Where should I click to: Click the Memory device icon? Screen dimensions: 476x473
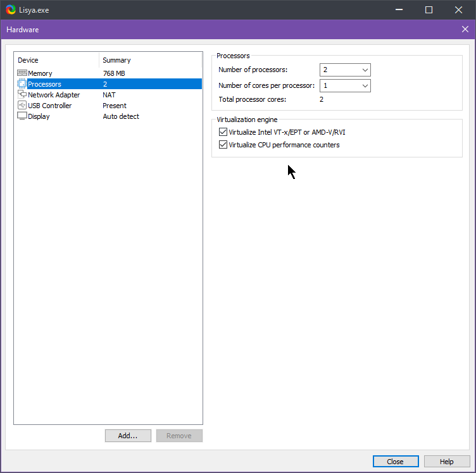(22, 73)
